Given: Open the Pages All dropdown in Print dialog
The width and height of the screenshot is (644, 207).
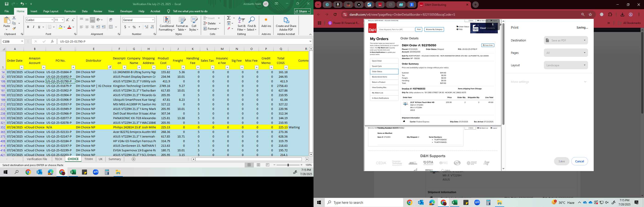Looking at the screenshot, I should point(566,53).
